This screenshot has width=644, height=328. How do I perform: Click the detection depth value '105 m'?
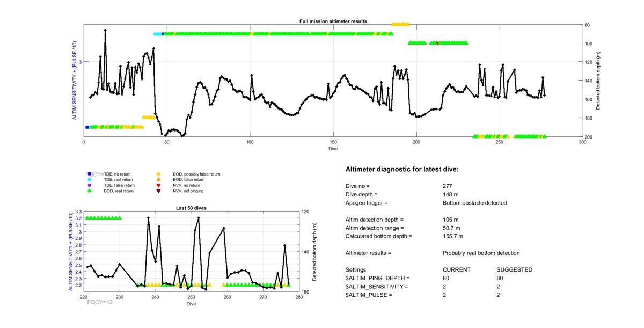point(451,220)
